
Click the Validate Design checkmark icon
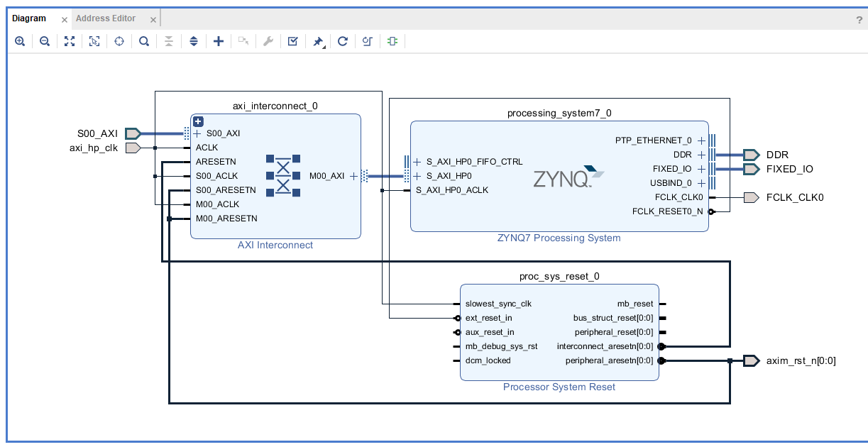click(x=293, y=41)
